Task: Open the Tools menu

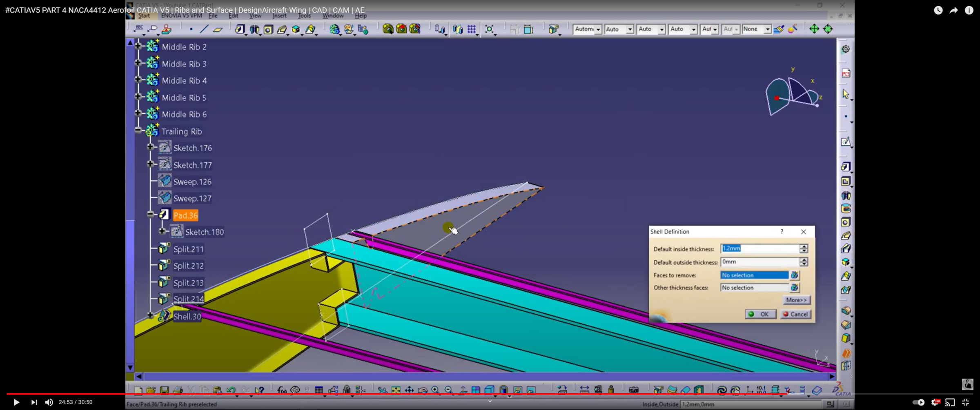Action: [304, 16]
